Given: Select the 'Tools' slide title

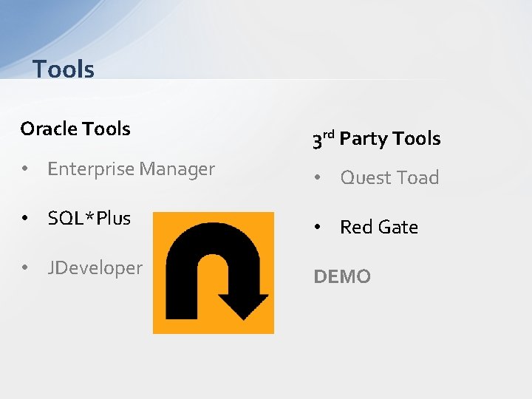Looking at the screenshot, I should pyautogui.click(x=64, y=69).
